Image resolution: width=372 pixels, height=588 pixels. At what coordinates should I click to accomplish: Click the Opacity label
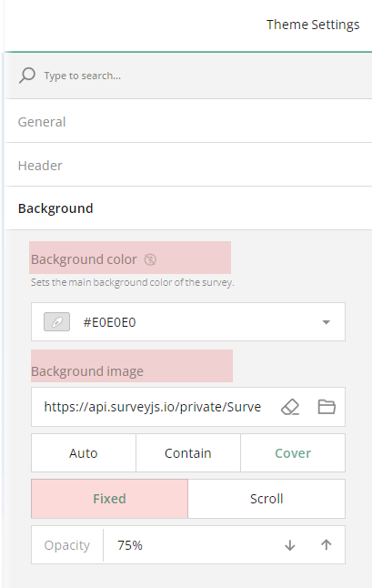click(67, 545)
